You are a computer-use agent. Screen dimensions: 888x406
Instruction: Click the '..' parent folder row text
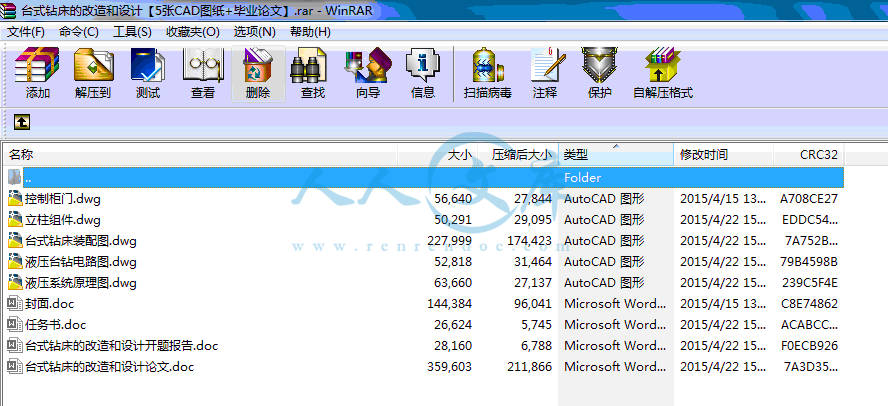[28, 178]
